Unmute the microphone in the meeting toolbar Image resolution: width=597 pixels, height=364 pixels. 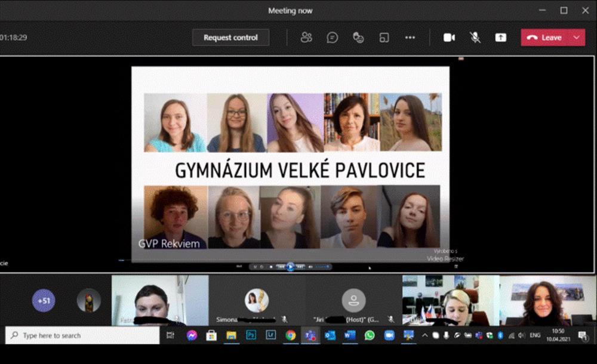(475, 38)
